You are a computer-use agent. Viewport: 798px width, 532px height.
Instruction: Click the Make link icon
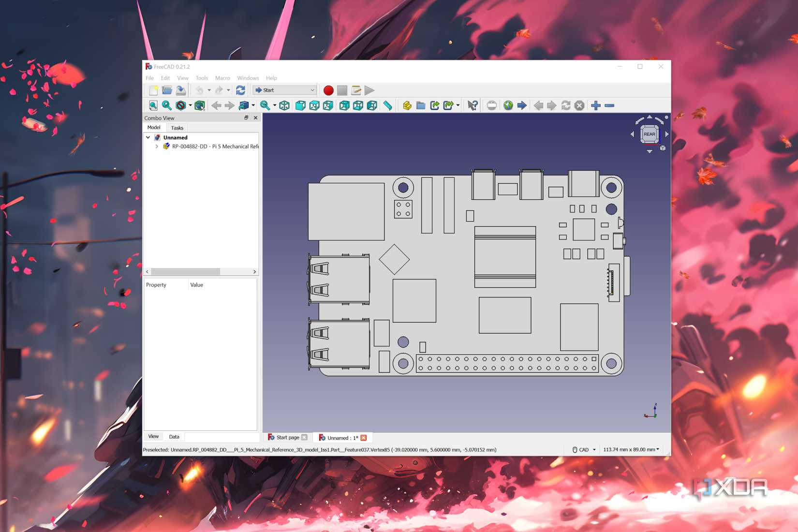[435, 105]
